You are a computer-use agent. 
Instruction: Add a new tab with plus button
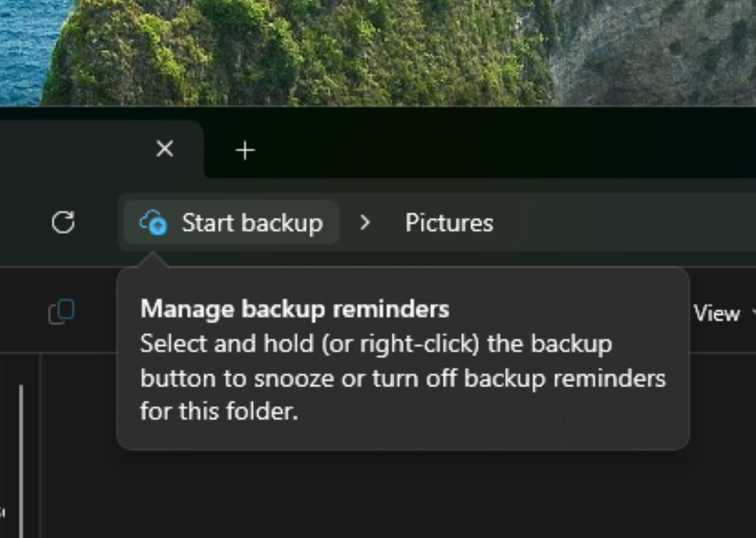pos(245,150)
